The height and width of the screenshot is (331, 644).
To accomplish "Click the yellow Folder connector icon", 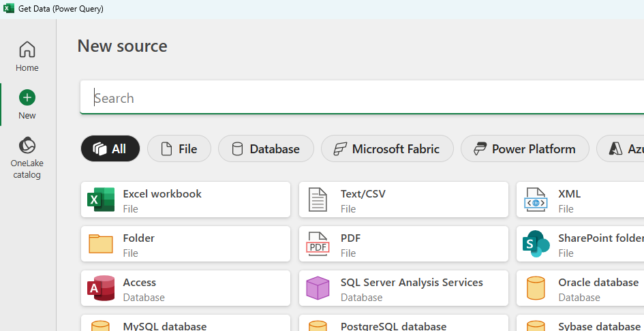I will [x=101, y=244].
